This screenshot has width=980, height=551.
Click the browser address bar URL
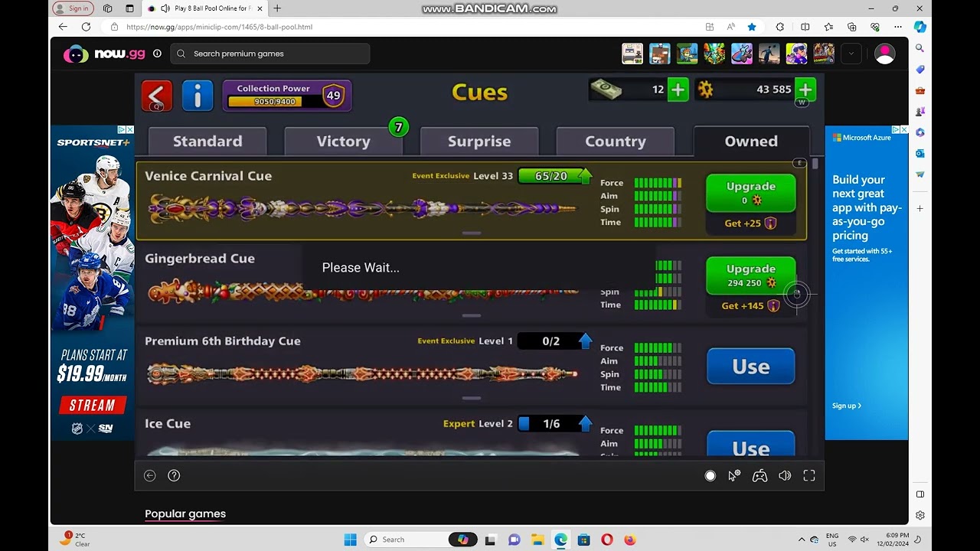click(x=220, y=27)
